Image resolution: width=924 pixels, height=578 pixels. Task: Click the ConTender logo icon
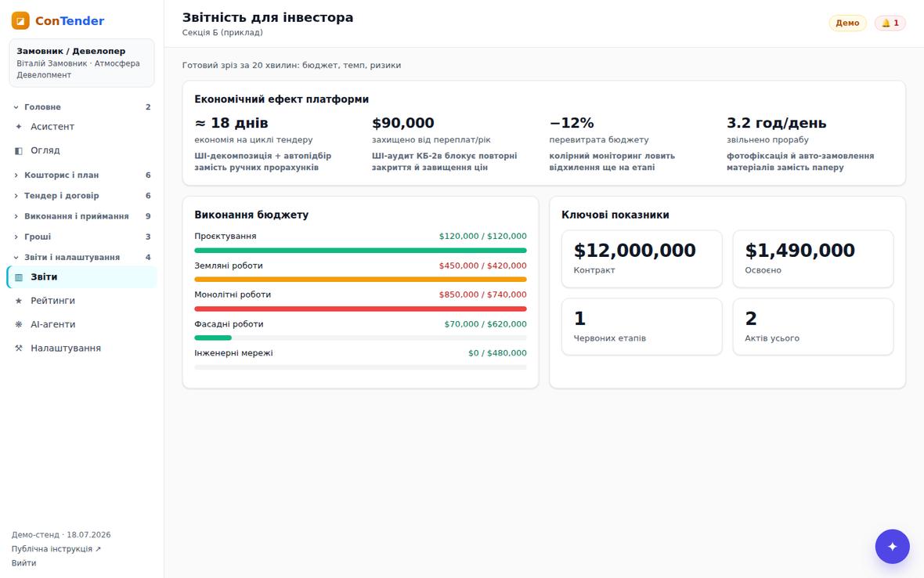20,20
